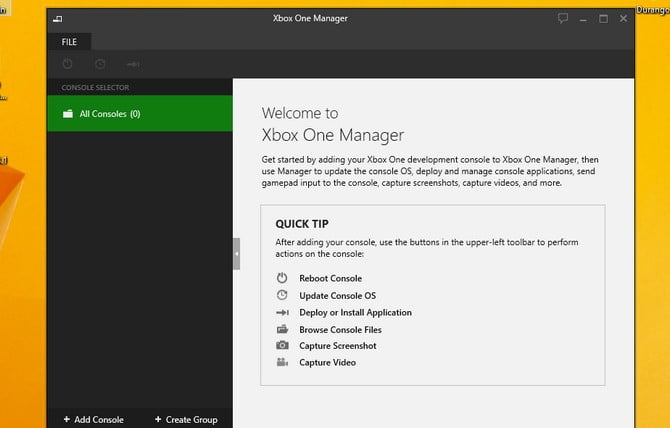
Task: Maximize the Xbox One Manager window
Action: point(603,19)
